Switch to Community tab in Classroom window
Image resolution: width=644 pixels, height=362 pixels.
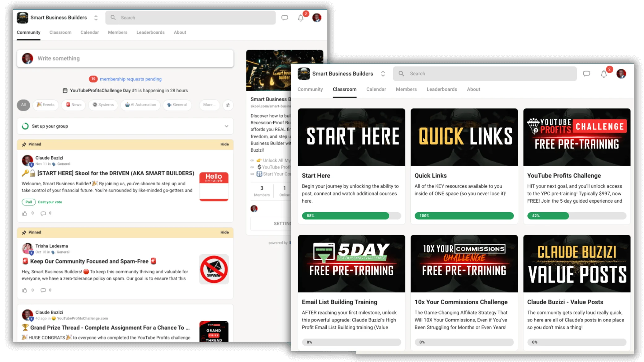tap(310, 89)
